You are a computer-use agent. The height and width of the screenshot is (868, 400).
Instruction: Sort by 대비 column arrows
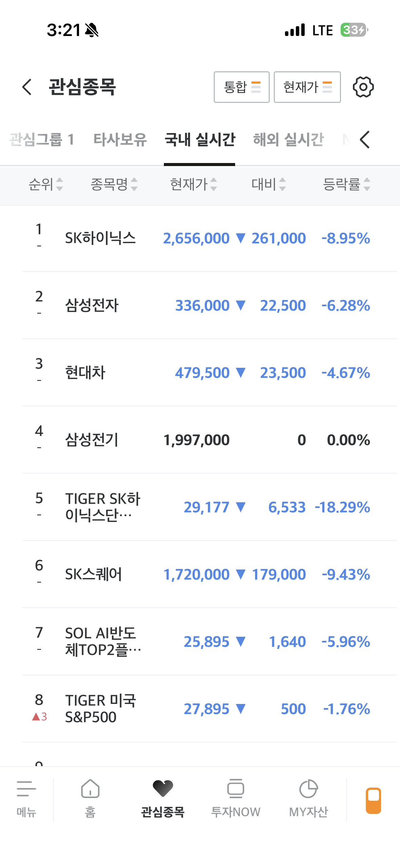click(x=269, y=184)
